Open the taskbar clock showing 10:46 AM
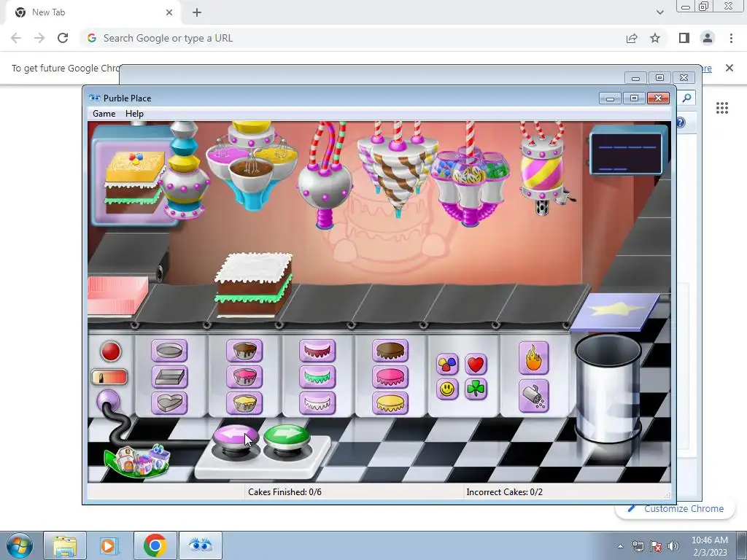The image size is (747, 560). (709, 545)
